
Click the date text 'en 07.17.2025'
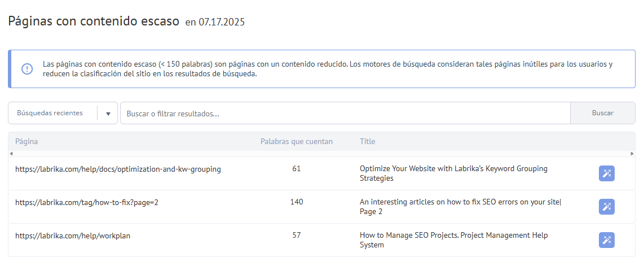coord(215,22)
